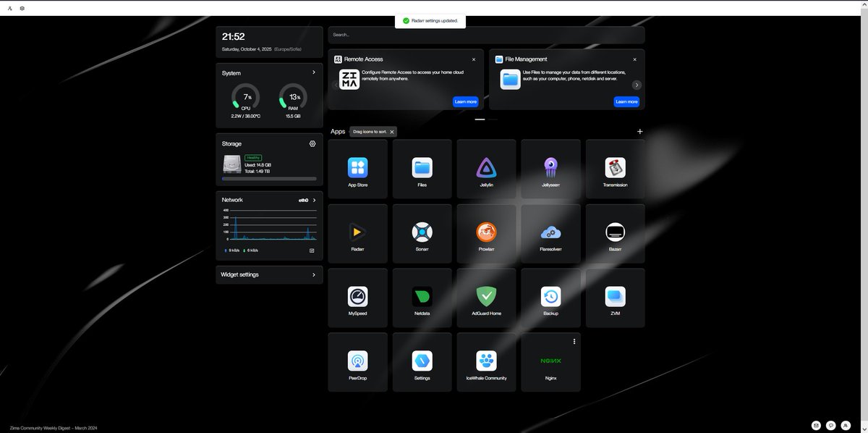Open the Sonarr app
The width and height of the screenshot is (868, 433).
click(422, 233)
